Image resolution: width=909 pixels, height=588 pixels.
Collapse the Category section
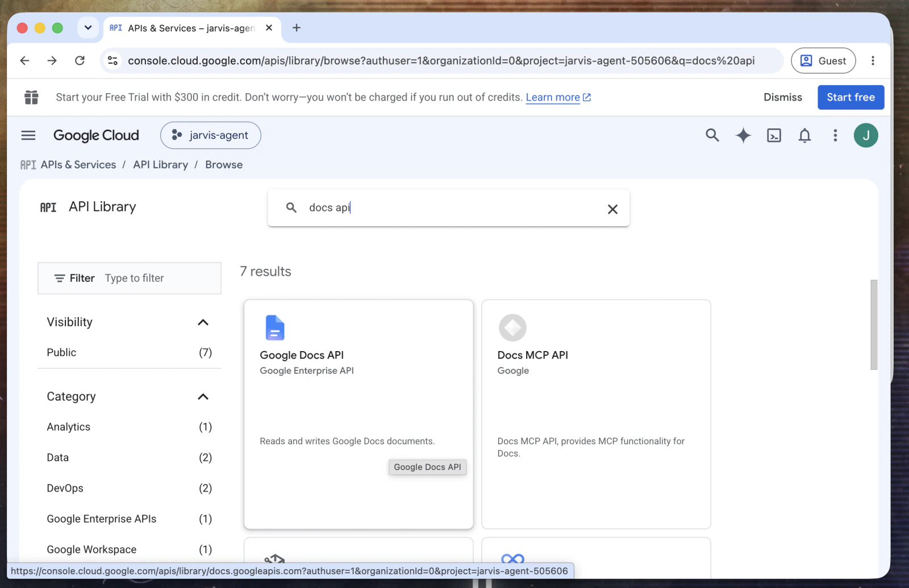203,397
